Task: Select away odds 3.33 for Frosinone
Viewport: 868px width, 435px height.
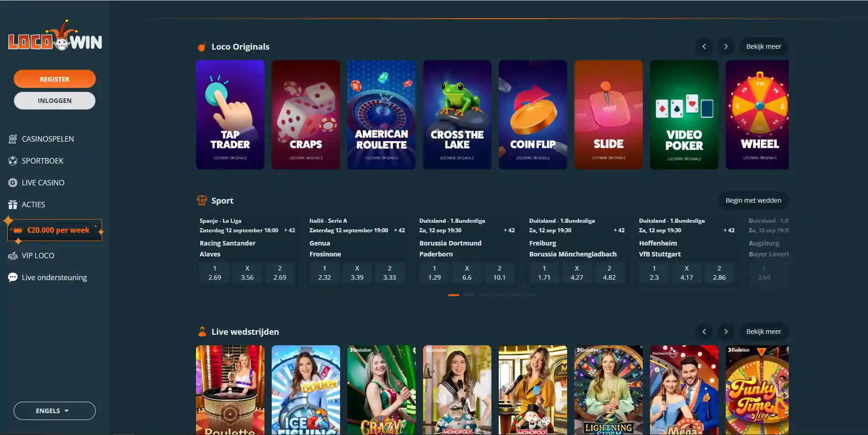Action: point(389,273)
